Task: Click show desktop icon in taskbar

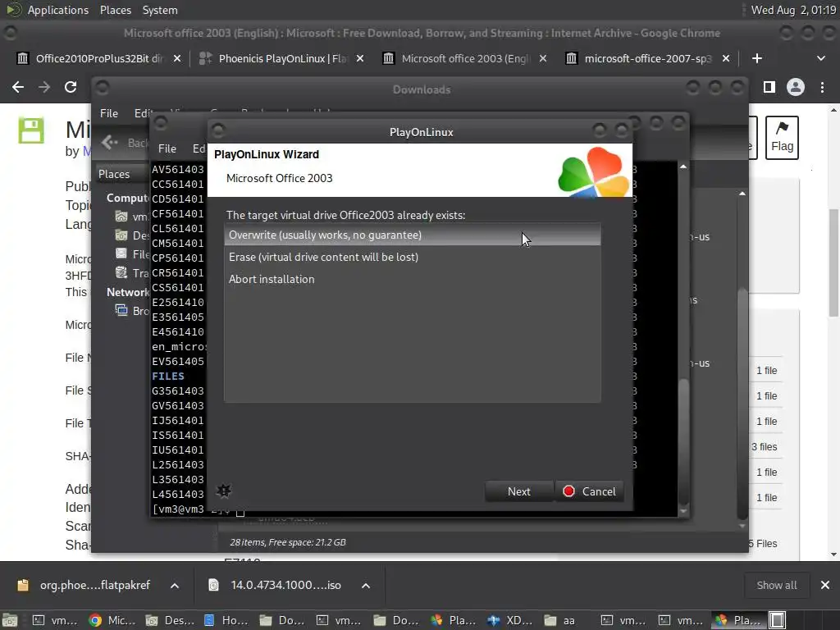Action: coord(11,620)
